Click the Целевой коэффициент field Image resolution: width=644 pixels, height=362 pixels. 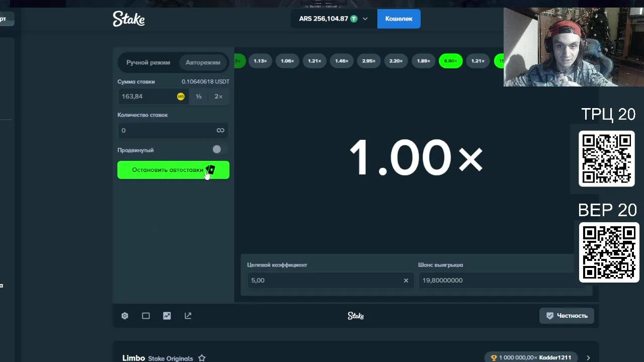[330, 281]
